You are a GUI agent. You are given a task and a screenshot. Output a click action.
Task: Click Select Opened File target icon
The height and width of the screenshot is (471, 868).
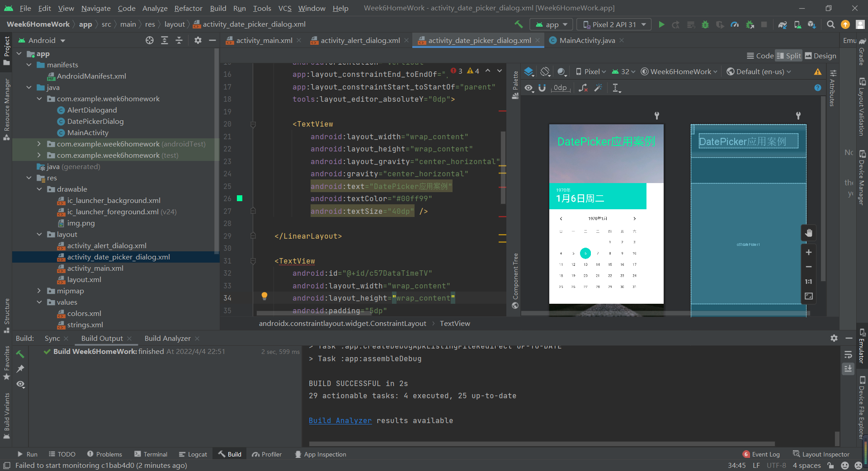pyautogui.click(x=150, y=40)
